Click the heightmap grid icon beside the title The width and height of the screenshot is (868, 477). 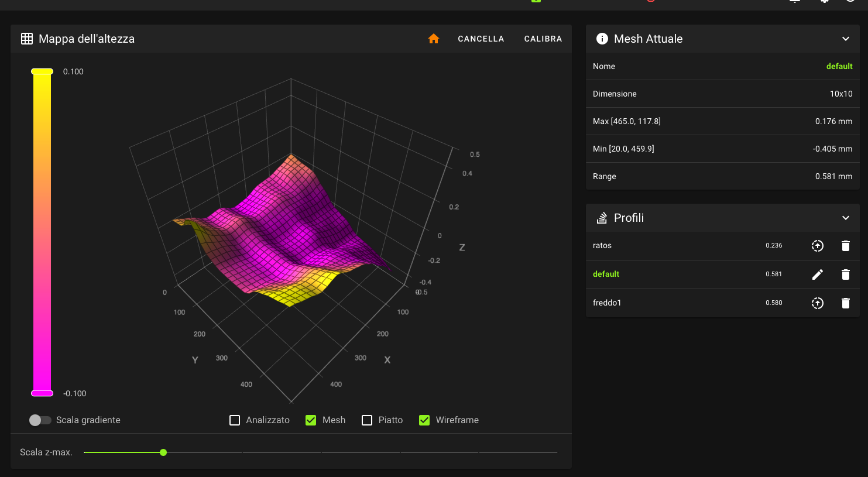[x=27, y=39]
